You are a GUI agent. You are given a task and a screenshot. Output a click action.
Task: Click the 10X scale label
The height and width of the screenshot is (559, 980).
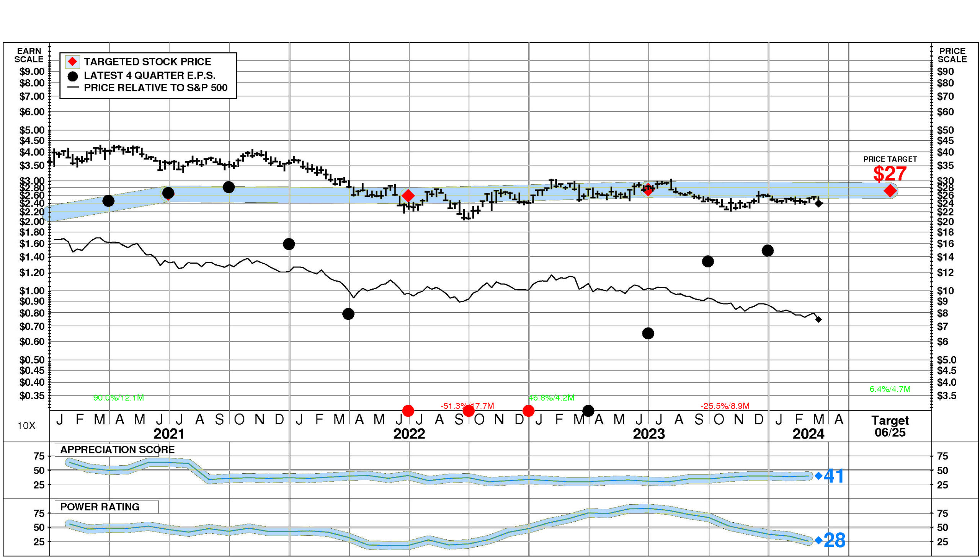[x=26, y=425]
